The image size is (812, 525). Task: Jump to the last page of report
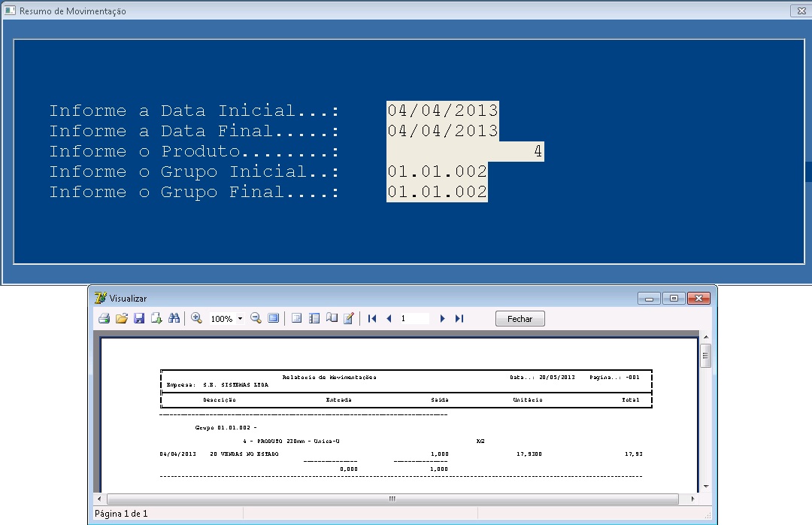(459, 319)
